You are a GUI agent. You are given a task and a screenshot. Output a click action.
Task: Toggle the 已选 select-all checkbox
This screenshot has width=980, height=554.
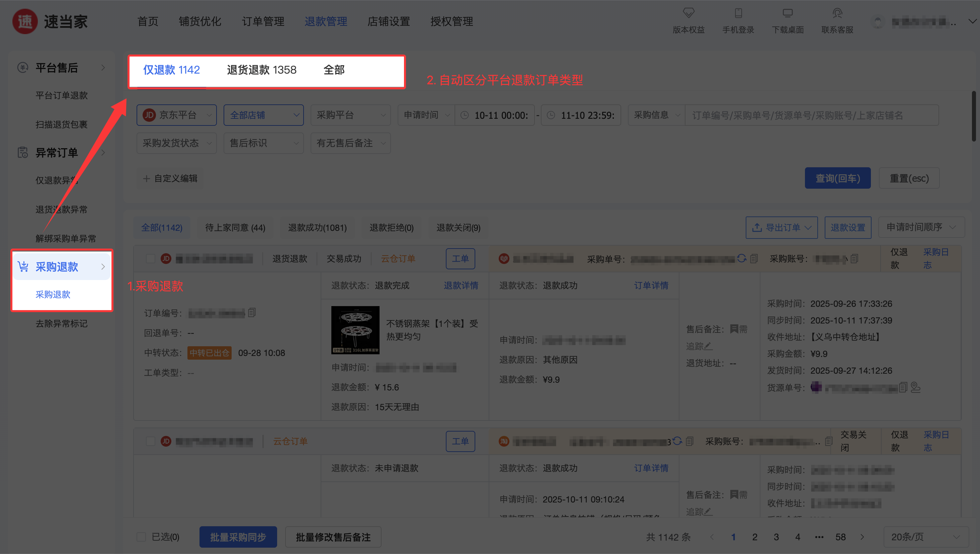click(141, 537)
